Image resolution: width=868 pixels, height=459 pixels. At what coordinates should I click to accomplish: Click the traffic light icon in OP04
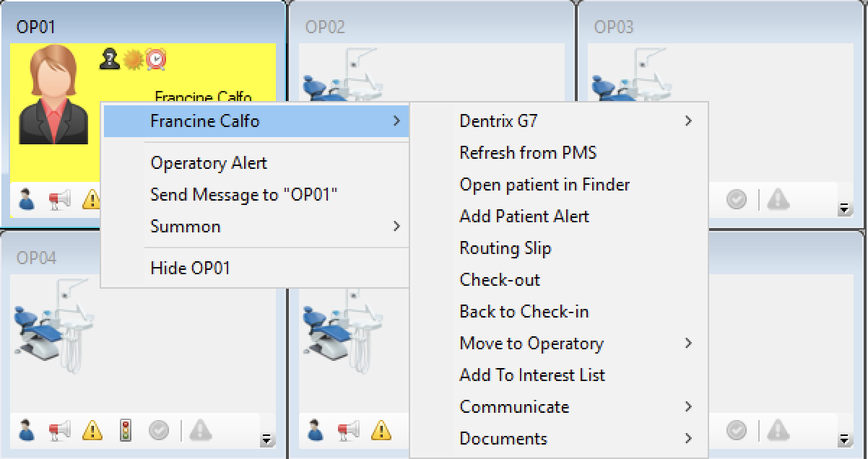[126, 430]
